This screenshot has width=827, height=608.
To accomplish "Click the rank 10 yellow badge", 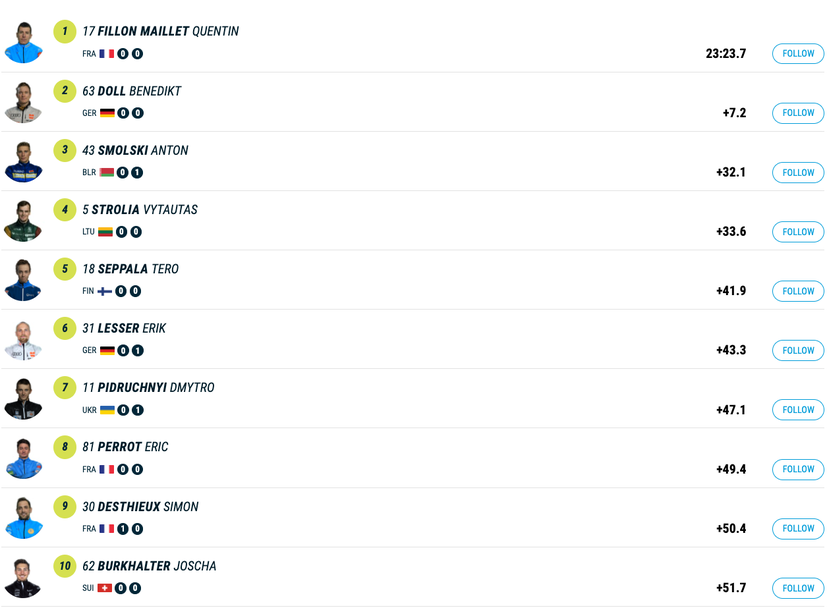I will [x=65, y=566].
